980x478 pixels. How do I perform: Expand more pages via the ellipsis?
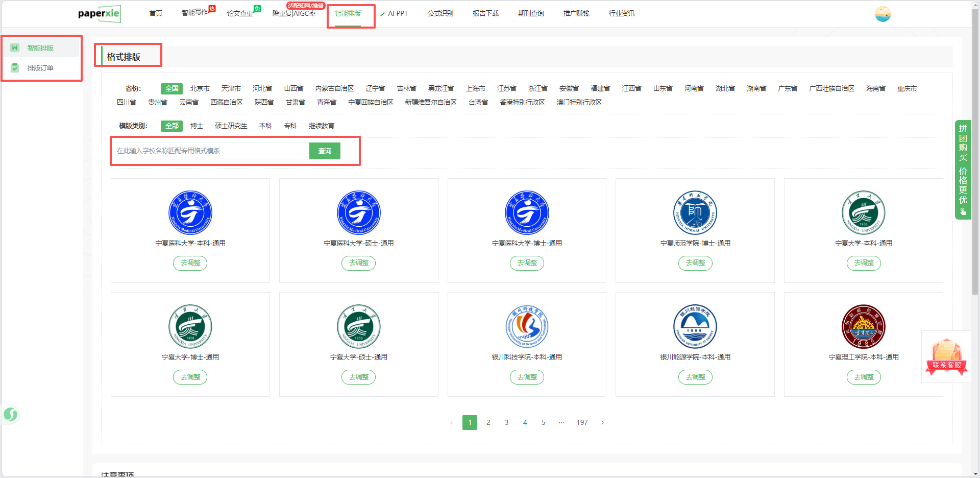(561, 422)
